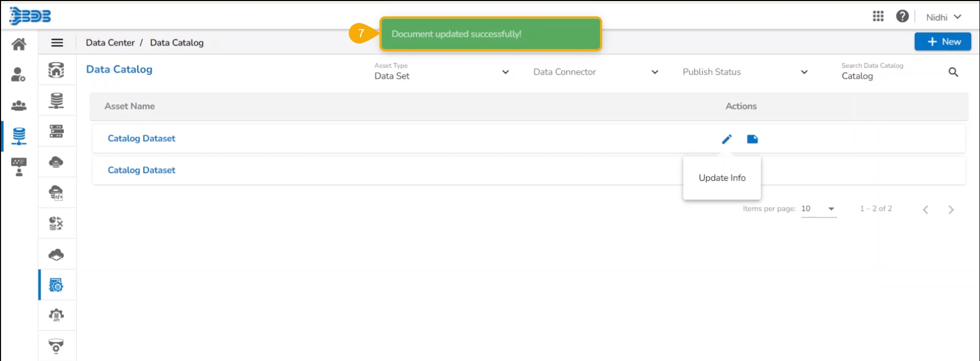Viewport: 980px width, 361px height.
Task: Open the cloud database data store icon
Action: pyautogui.click(x=56, y=162)
